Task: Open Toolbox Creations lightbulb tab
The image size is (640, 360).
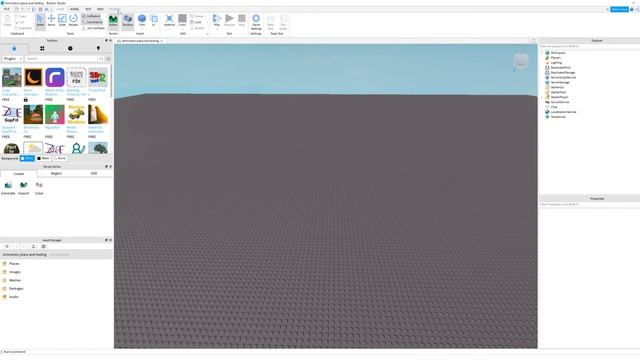Action: click(98, 48)
